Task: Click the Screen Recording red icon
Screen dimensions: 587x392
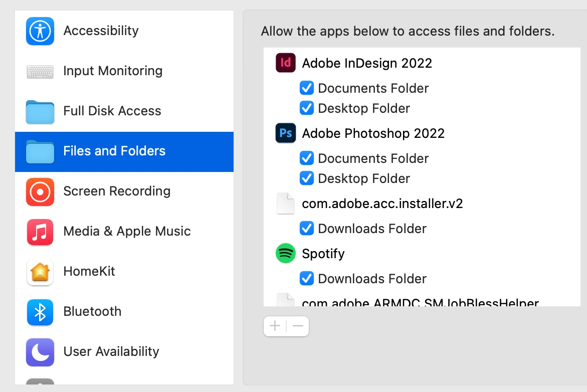Action: [x=40, y=191]
